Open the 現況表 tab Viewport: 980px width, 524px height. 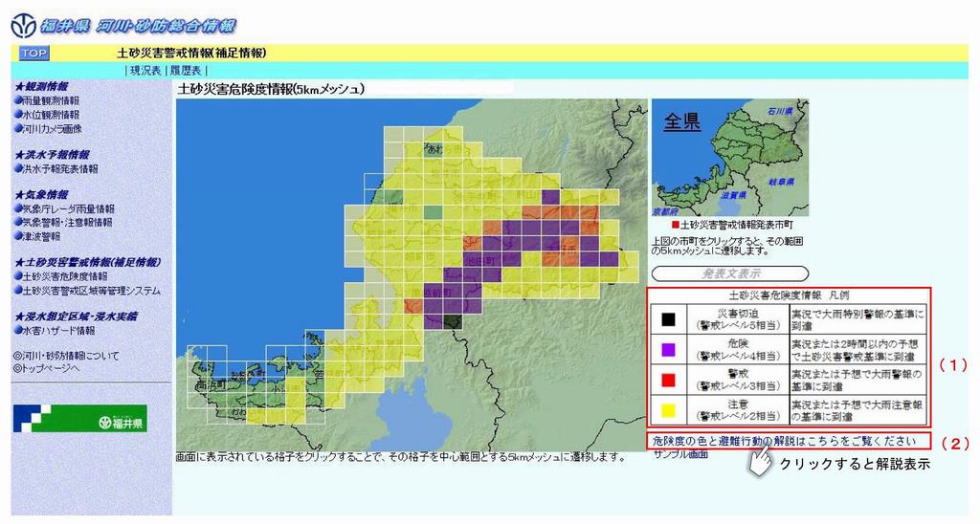145,71
